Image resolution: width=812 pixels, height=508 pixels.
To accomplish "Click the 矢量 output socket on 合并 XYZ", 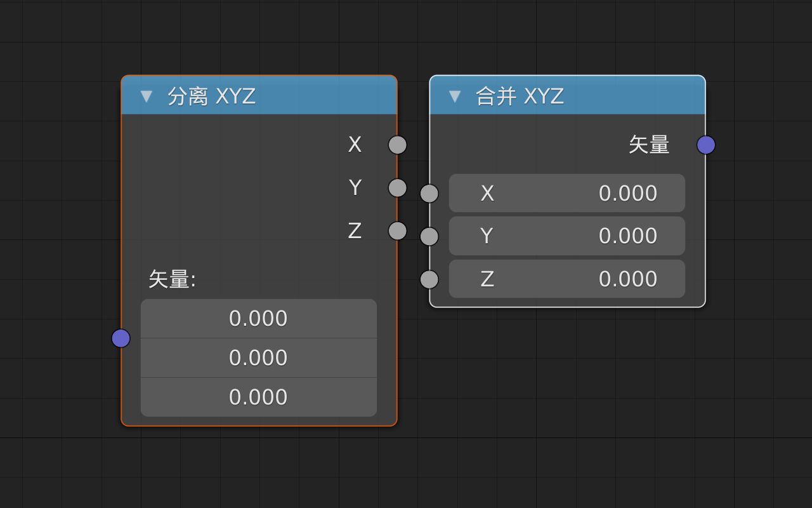I will tap(705, 145).
